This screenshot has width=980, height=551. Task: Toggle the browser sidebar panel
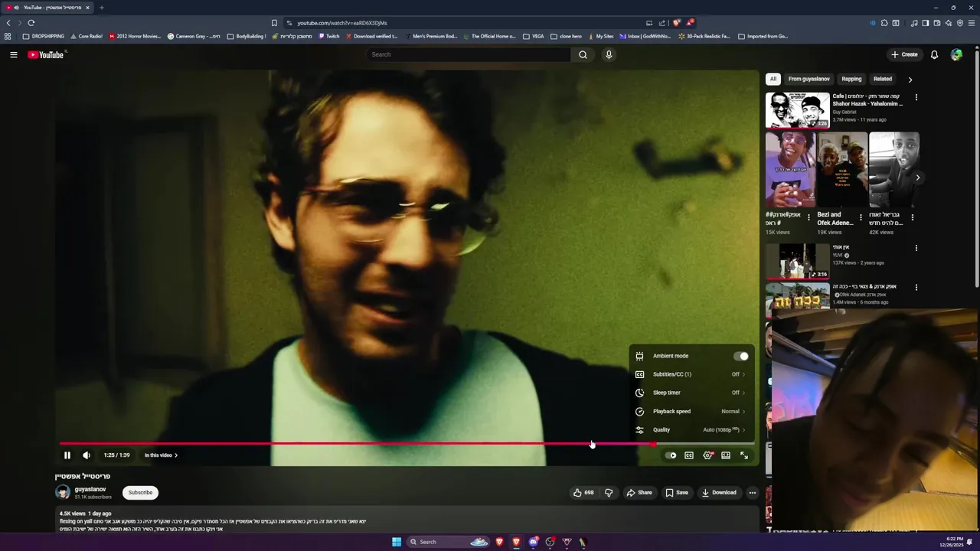(925, 23)
